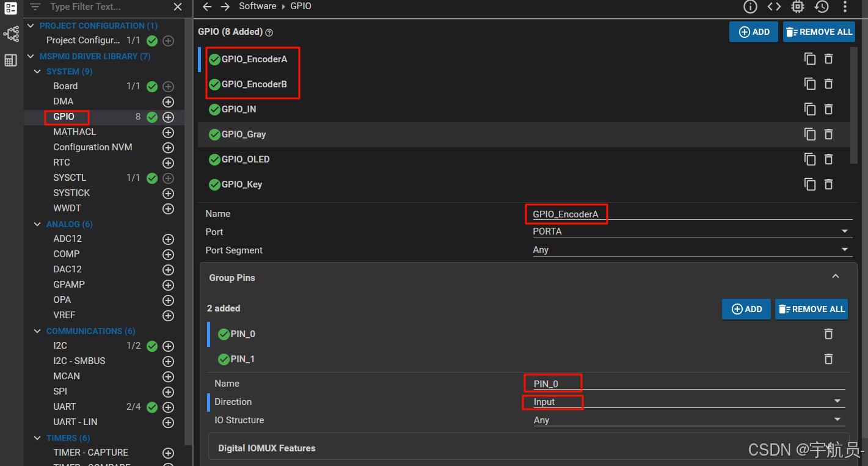Delete GPIO_OLED instance
The height and width of the screenshot is (466, 868).
828,159
